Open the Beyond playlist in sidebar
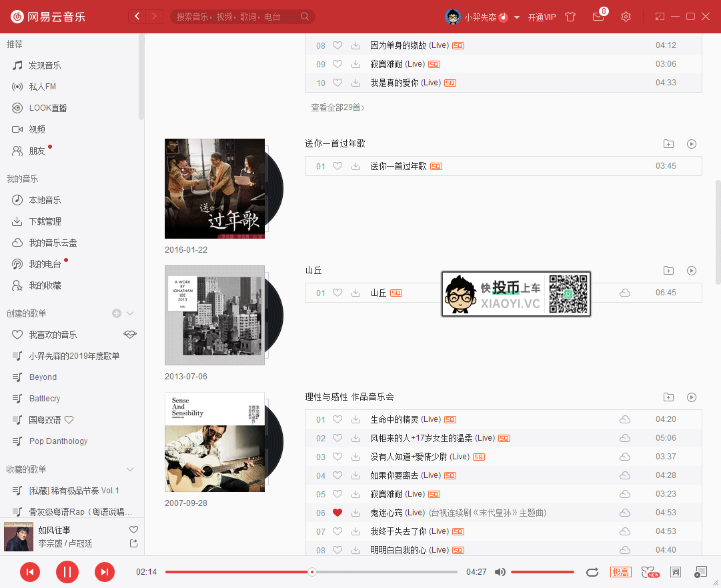 pos(43,377)
